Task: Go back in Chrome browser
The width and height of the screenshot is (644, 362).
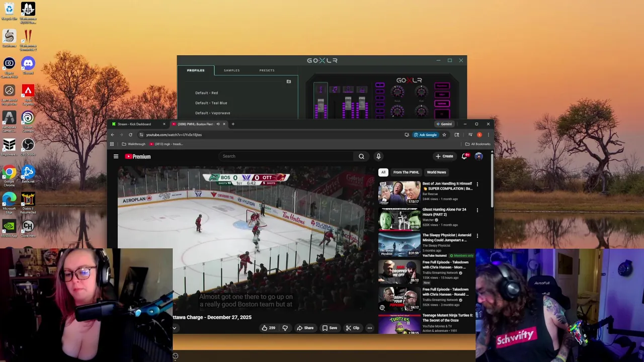Action: pos(112,135)
